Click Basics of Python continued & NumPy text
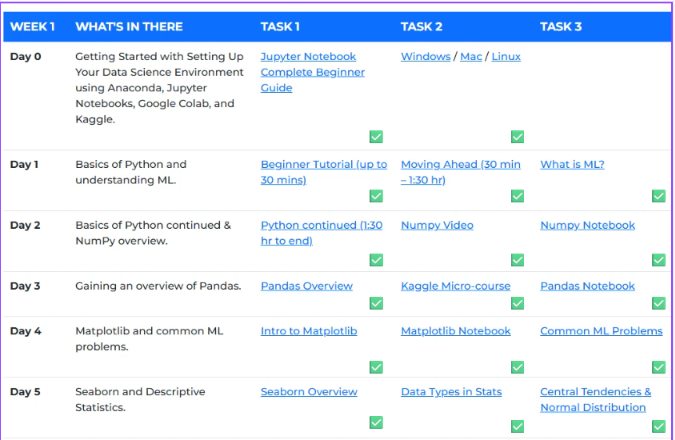The height and width of the screenshot is (440, 675). (x=153, y=232)
